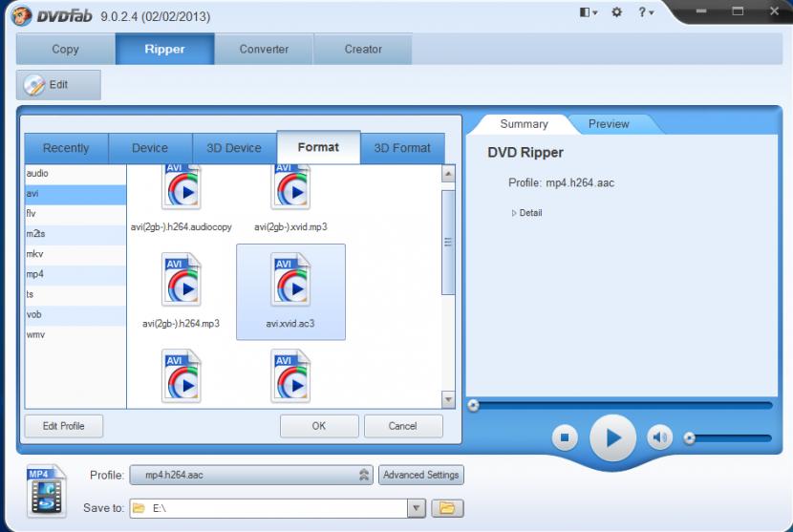Open the Device profile tab
The width and height of the screenshot is (793, 532).
[x=150, y=148]
